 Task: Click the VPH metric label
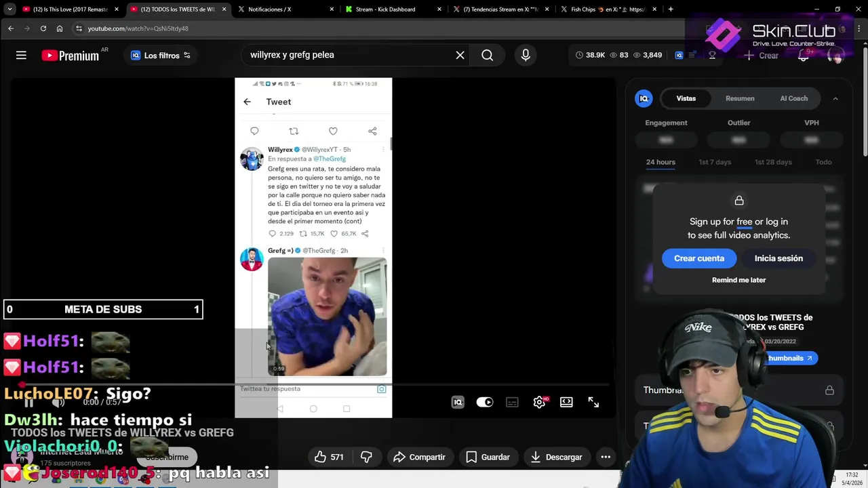812,123
